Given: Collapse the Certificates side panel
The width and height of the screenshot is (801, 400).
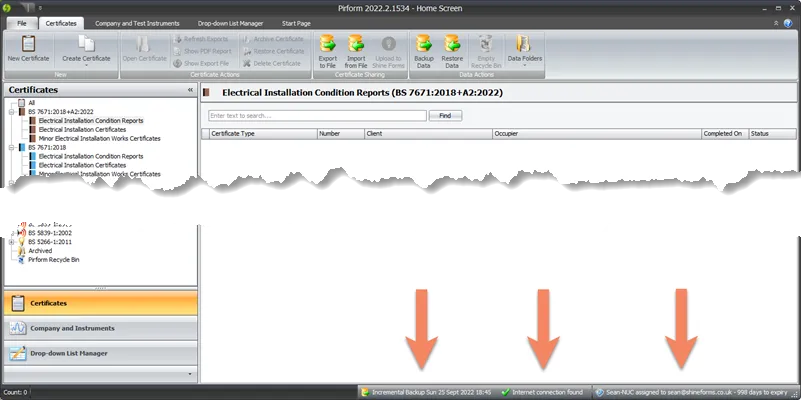Looking at the screenshot, I should point(190,90).
